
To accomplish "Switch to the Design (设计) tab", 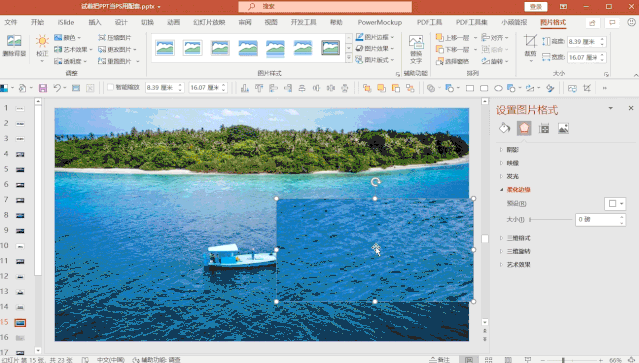I will pos(121,22).
